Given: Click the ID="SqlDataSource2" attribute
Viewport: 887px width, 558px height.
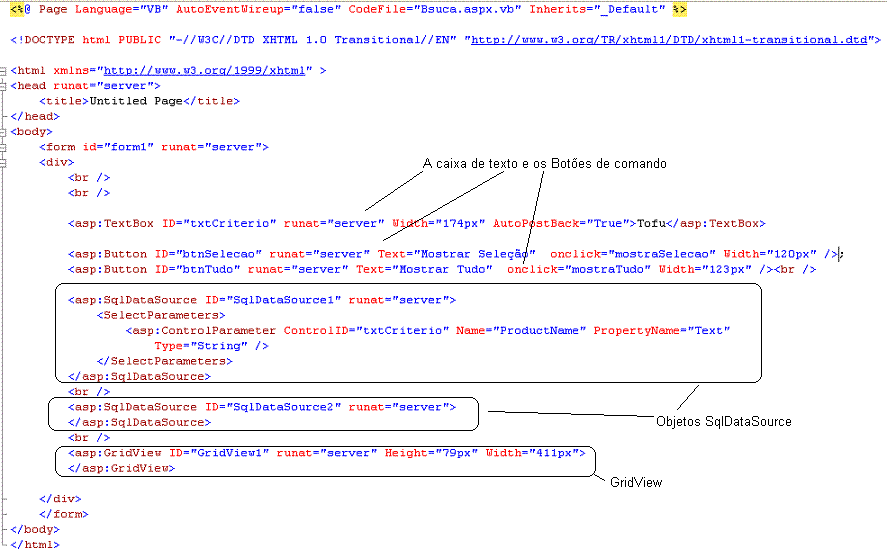Looking at the screenshot, I should coord(273,406).
